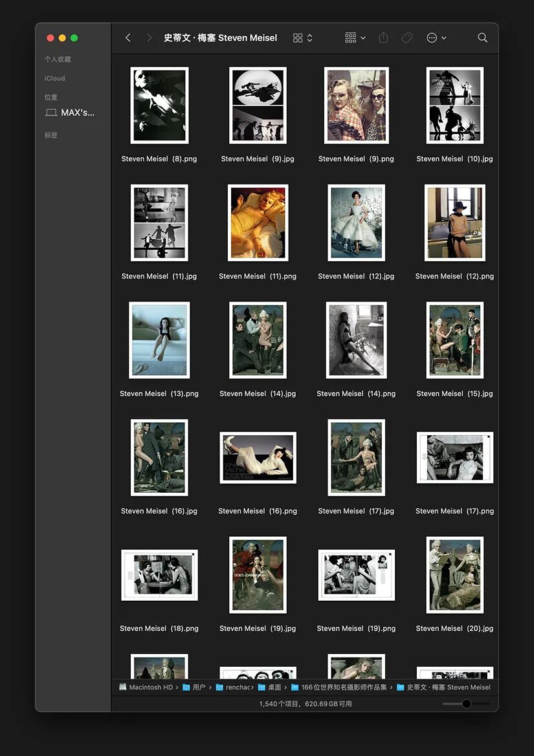Select the MAX's laptop sidebar location
This screenshot has height=756, width=534.
[70, 113]
